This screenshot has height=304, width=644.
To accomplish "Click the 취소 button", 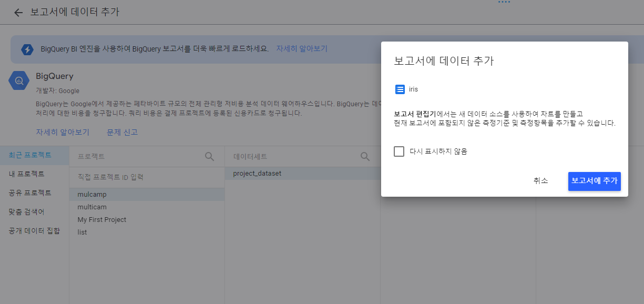I will click(x=540, y=181).
